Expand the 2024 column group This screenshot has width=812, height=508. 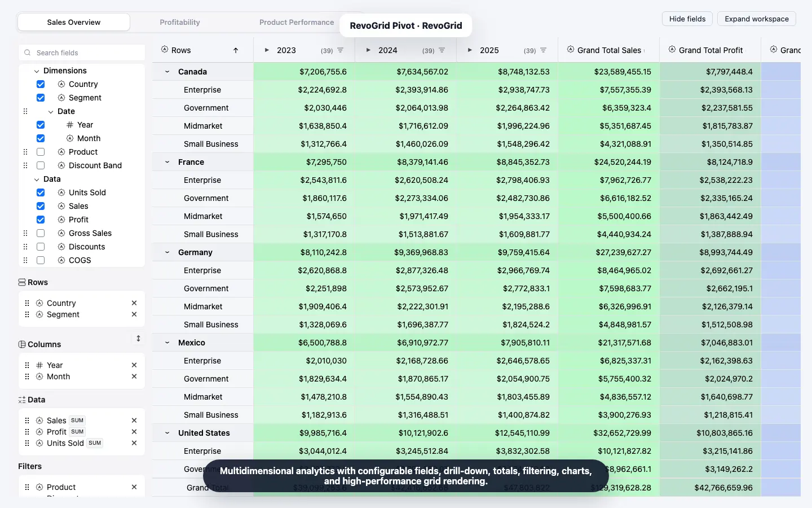[x=368, y=50]
